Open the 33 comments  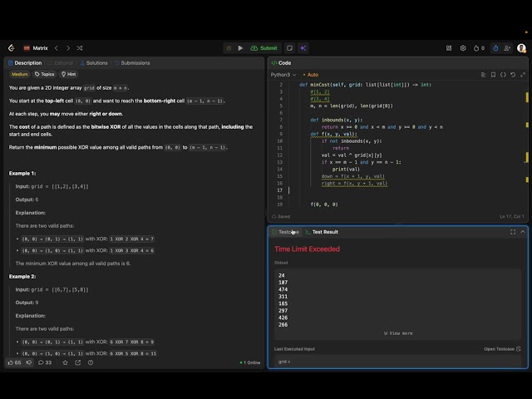45,362
